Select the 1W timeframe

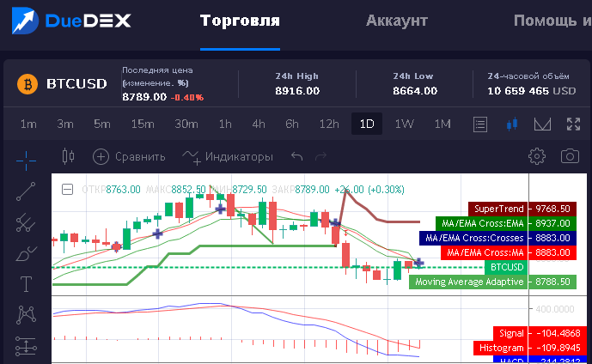click(x=404, y=124)
